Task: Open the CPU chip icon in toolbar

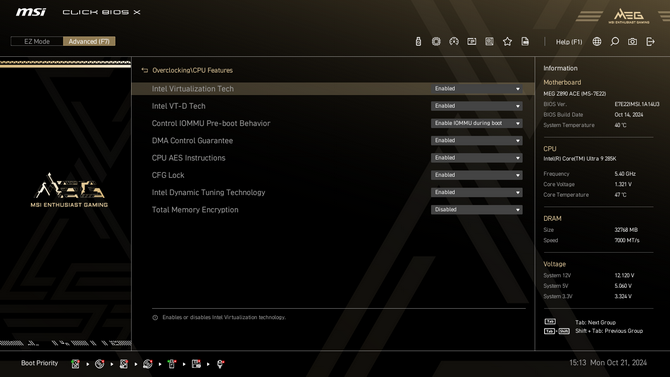Action: pyautogui.click(x=436, y=41)
